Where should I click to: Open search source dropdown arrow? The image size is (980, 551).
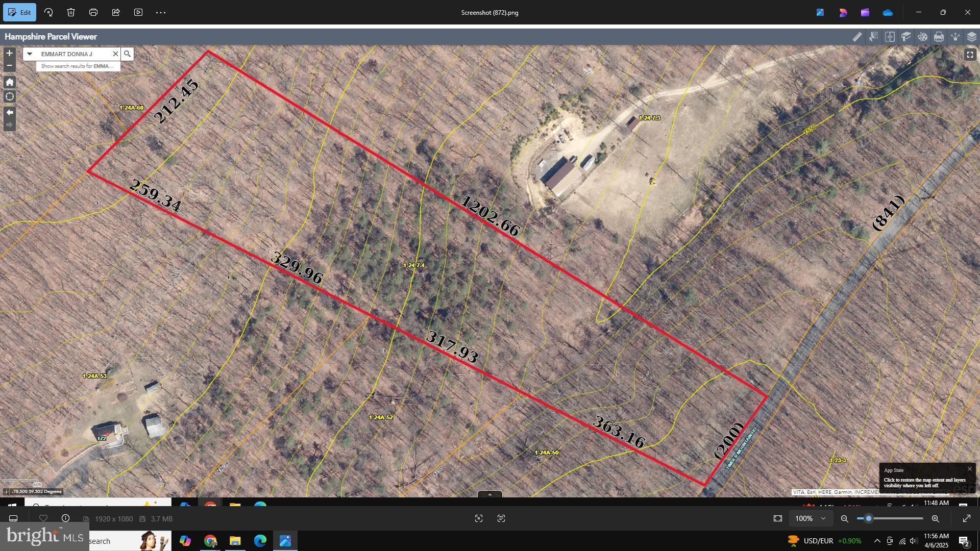click(x=30, y=54)
